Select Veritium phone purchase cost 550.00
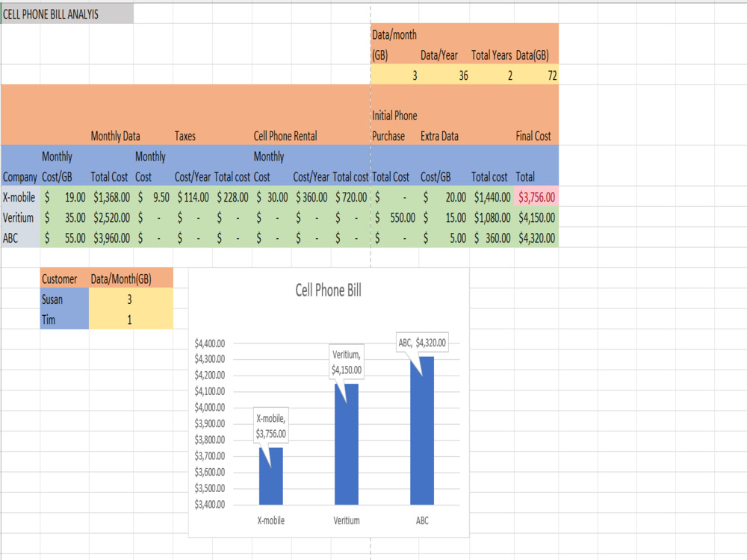Screen dimensions: 747x560 pyautogui.click(x=395, y=217)
